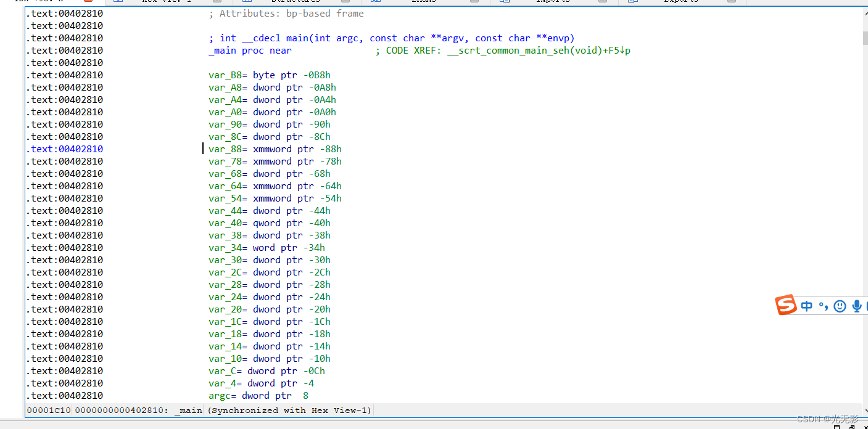868x429 pixels.
Task: Select the _main proc near label
Action: tap(250, 51)
